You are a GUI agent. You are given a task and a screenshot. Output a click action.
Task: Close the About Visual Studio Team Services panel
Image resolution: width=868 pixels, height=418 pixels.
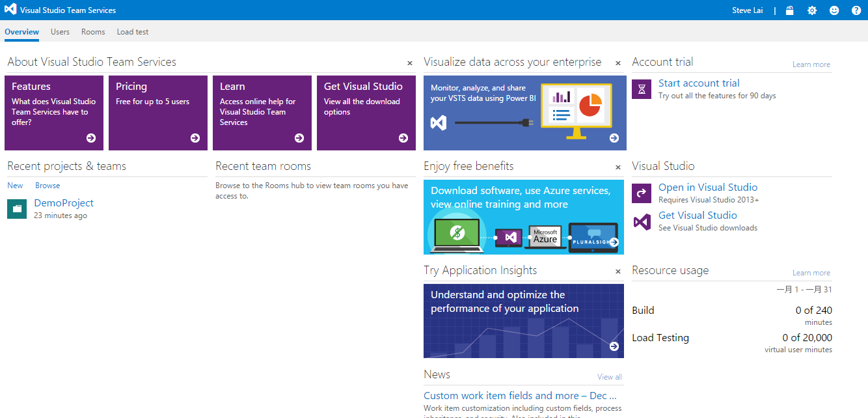pos(410,63)
